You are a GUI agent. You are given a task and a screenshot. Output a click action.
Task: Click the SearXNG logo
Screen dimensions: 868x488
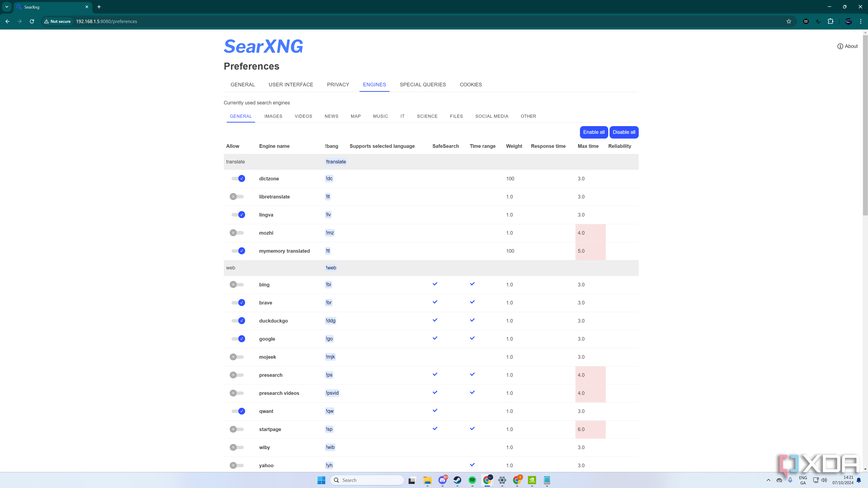point(263,46)
